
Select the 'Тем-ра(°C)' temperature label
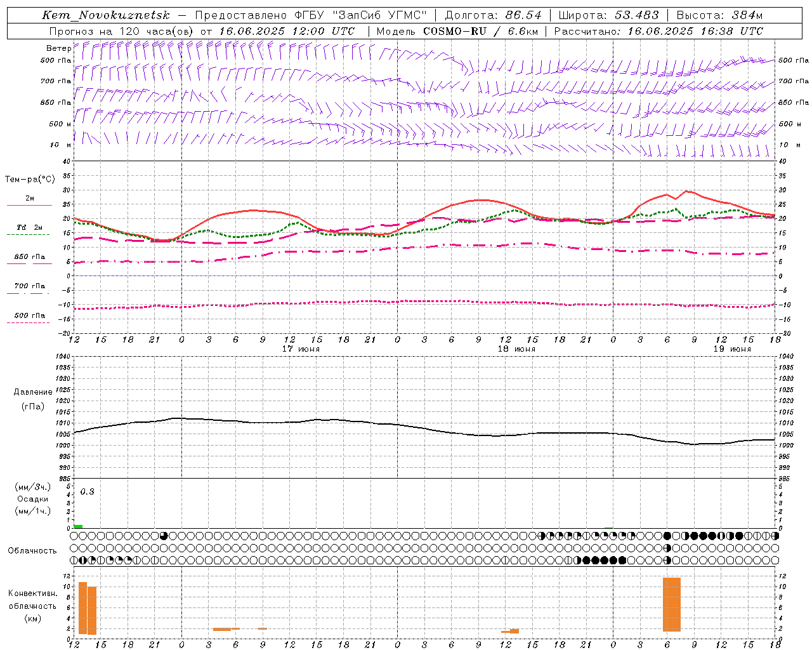point(30,180)
